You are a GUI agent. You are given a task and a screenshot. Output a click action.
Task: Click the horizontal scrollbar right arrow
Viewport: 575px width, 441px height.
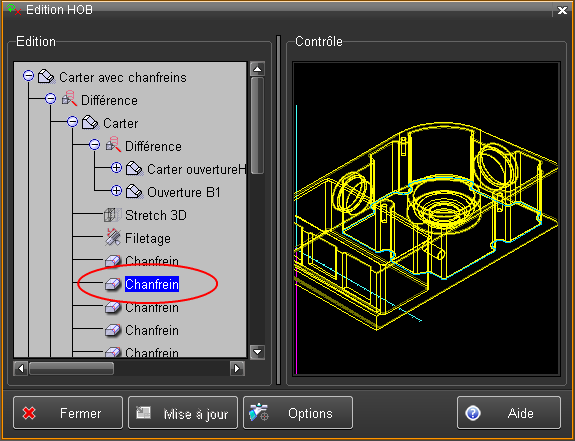(x=237, y=368)
